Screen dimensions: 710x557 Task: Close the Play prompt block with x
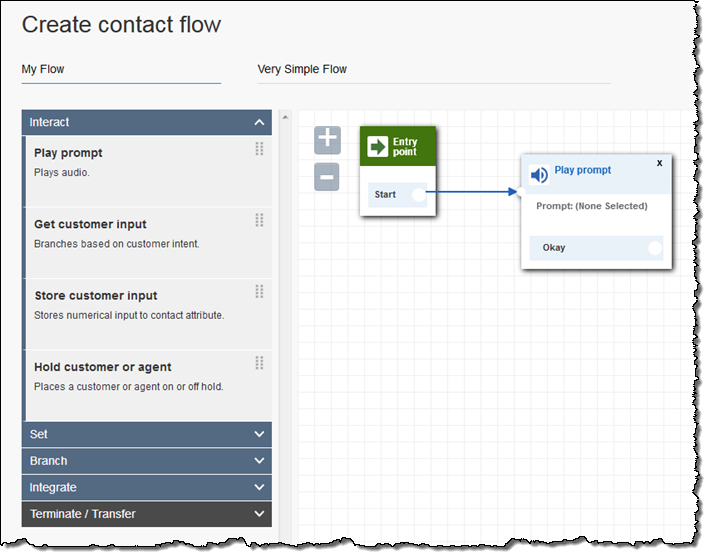tap(659, 162)
